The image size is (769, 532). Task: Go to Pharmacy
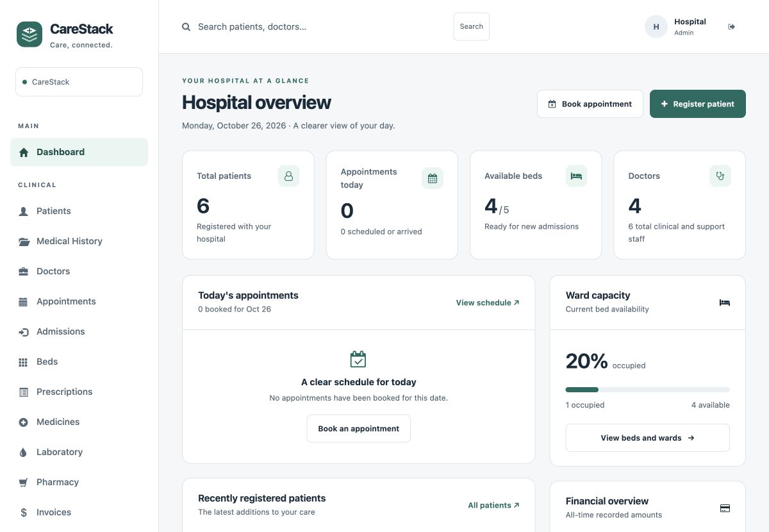pyautogui.click(x=79, y=483)
